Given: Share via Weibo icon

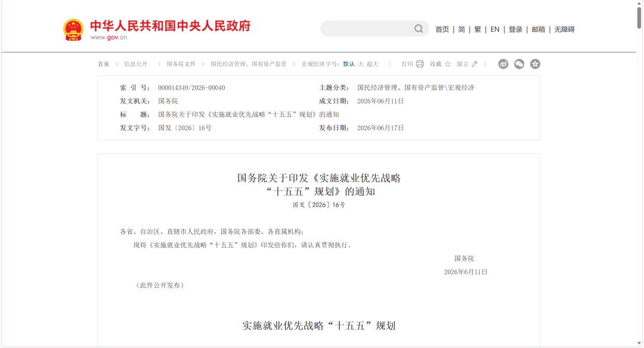Looking at the screenshot, I should click(503, 64).
